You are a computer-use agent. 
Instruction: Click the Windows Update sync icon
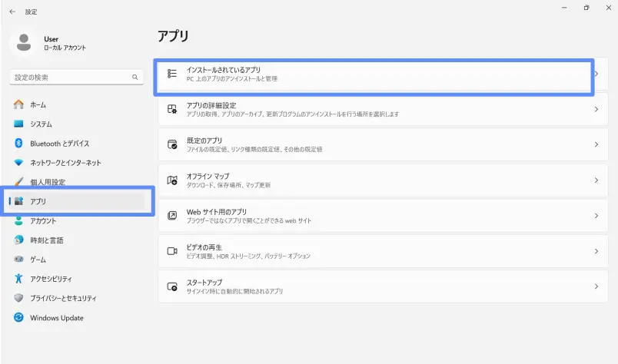[x=18, y=317]
